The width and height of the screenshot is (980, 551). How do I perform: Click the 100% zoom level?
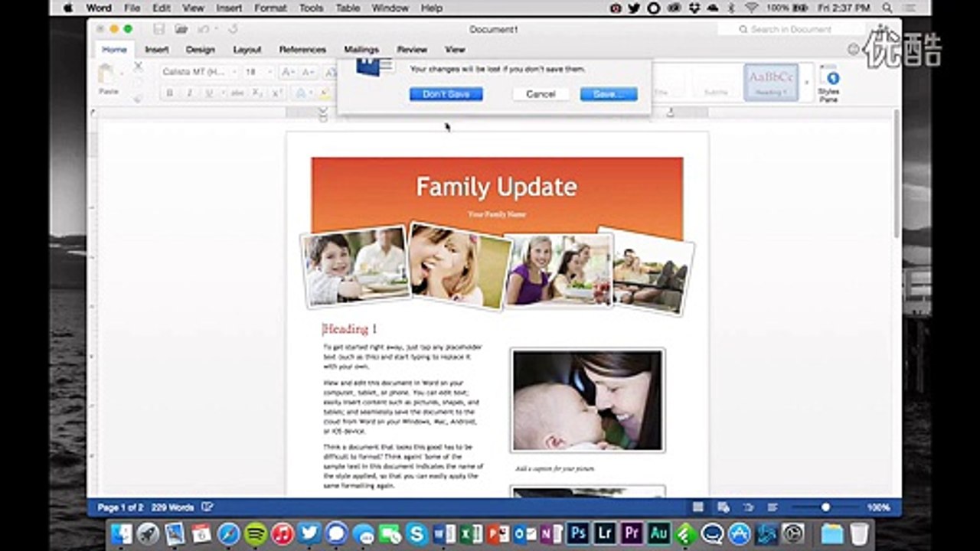point(878,507)
